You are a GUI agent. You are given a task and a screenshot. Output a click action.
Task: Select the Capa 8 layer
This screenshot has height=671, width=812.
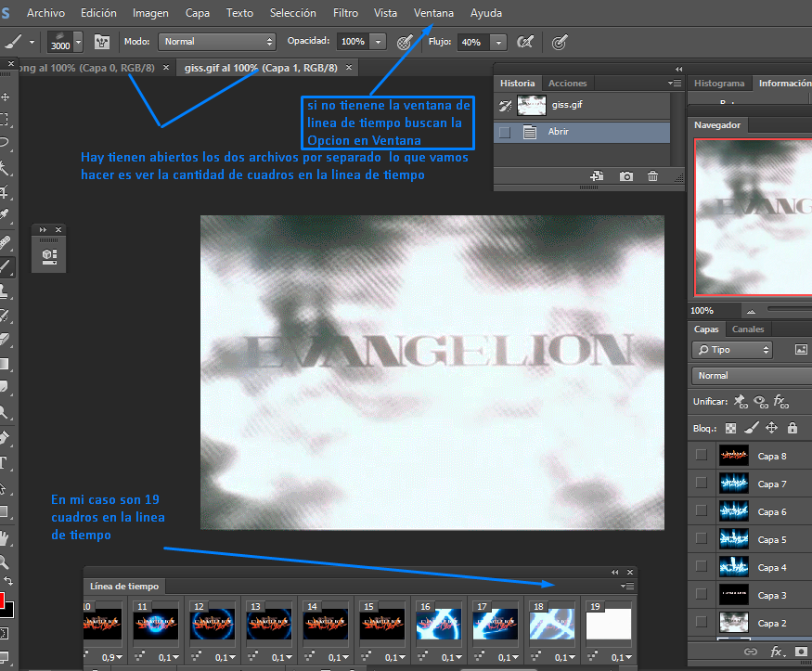771,456
